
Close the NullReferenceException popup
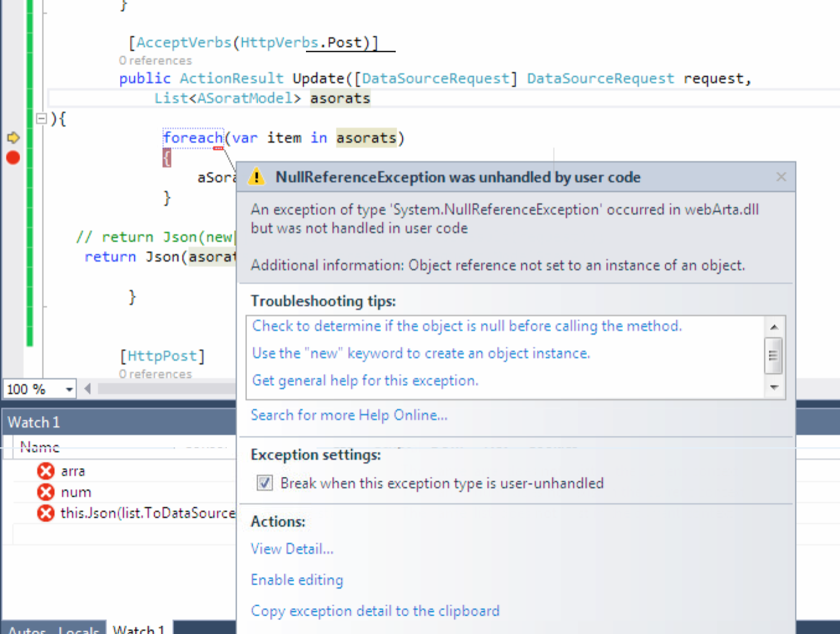tap(781, 177)
